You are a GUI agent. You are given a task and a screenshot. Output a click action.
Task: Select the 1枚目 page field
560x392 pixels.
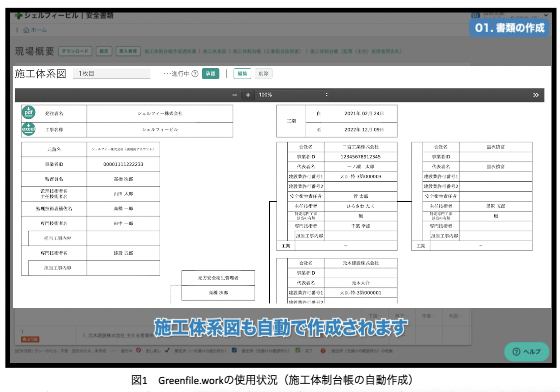pos(112,74)
